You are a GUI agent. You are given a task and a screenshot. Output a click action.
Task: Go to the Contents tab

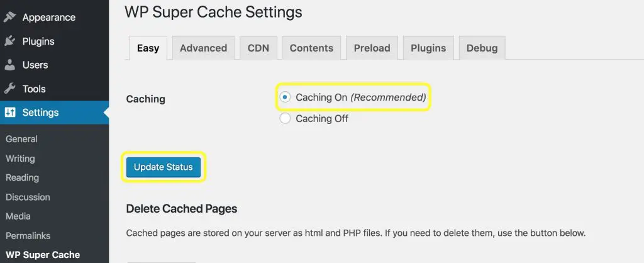311,48
